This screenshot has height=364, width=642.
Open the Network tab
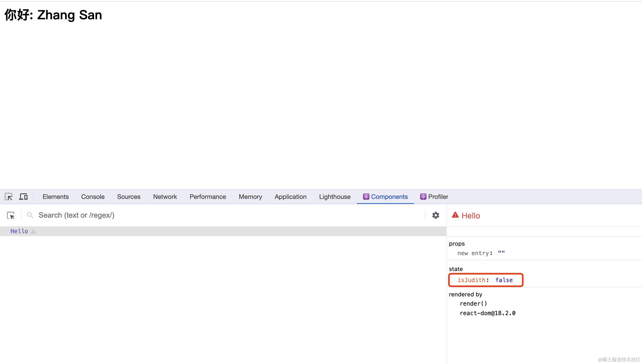tap(165, 197)
